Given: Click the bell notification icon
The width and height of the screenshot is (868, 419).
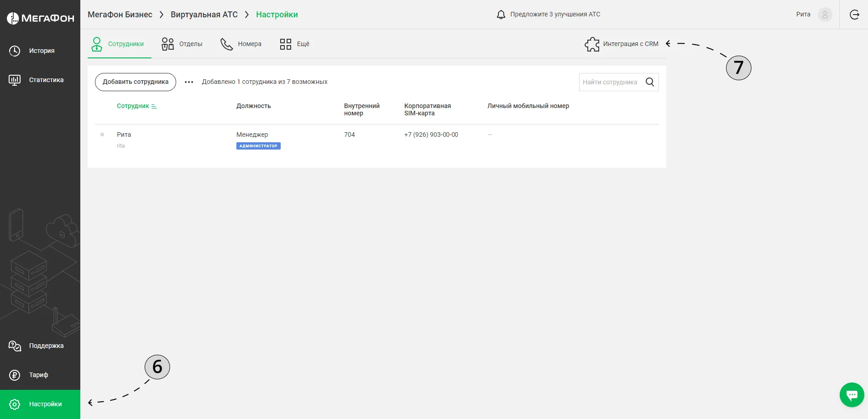Looking at the screenshot, I should click(501, 15).
